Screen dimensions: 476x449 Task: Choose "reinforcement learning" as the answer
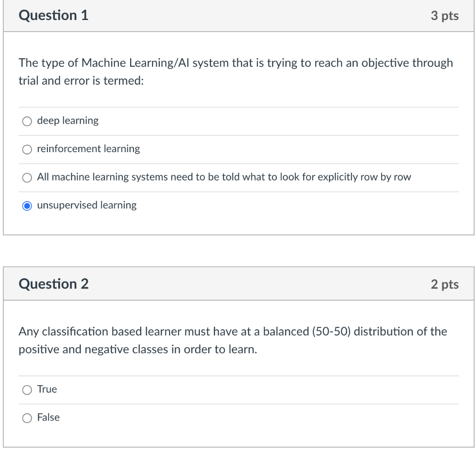26,149
